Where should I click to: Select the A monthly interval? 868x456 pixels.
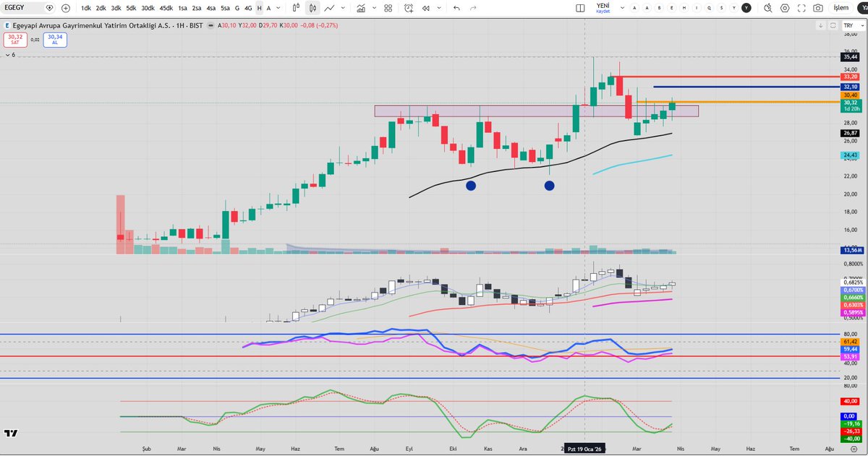click(x=269, y=8)
